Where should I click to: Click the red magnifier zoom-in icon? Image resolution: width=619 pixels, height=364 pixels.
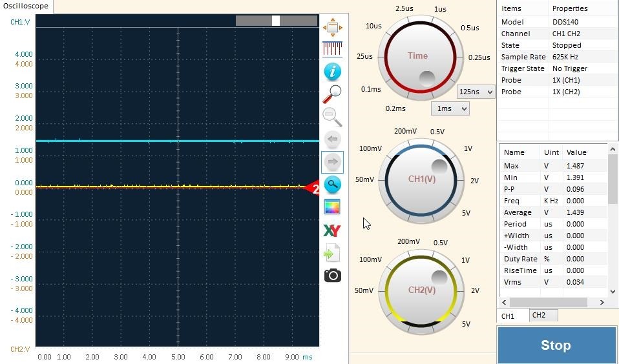(331, 94)
